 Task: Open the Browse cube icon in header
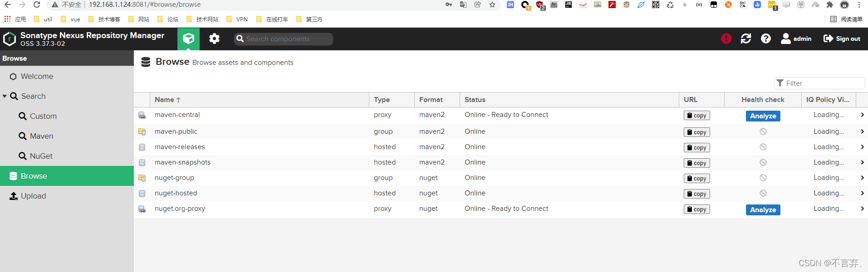[x=188, y=39]
